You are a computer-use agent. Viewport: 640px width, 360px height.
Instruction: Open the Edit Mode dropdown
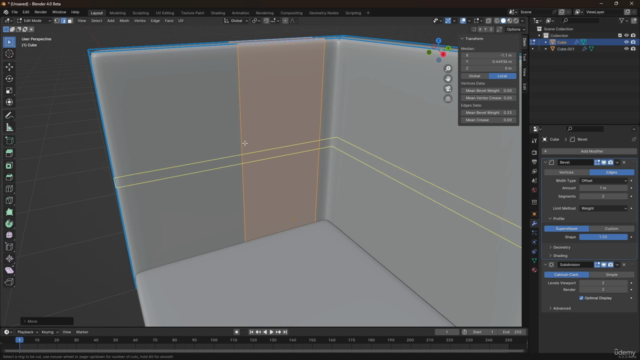(33, 21)
